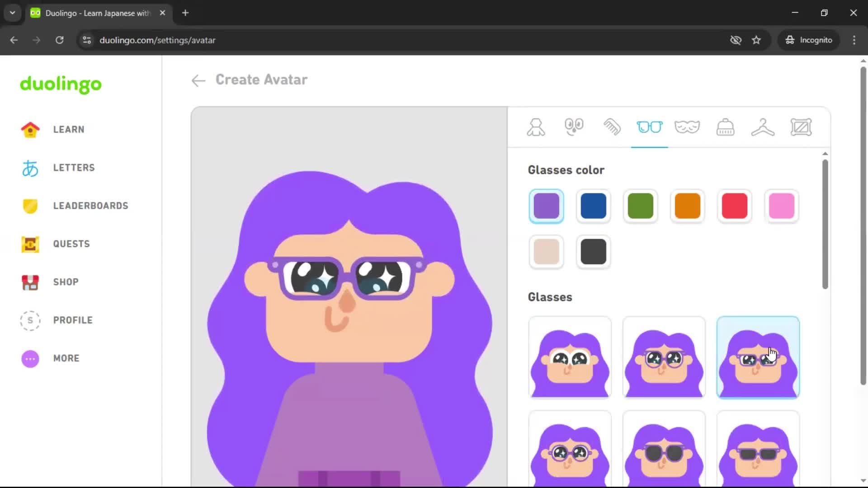Choose the black glasses color swatch
Viewport: 868px width, 488px height.
click(593, 252)
